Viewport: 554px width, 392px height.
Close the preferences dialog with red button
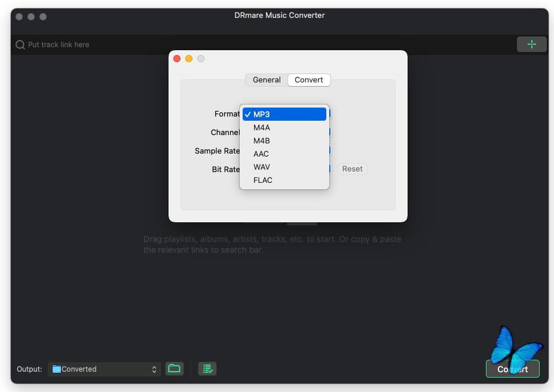pos(177,59)
